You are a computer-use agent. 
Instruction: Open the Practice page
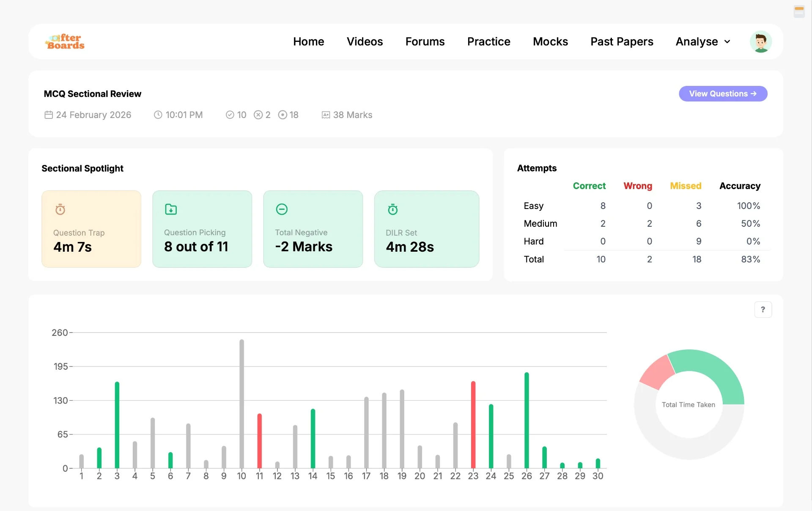click(488, 41)
